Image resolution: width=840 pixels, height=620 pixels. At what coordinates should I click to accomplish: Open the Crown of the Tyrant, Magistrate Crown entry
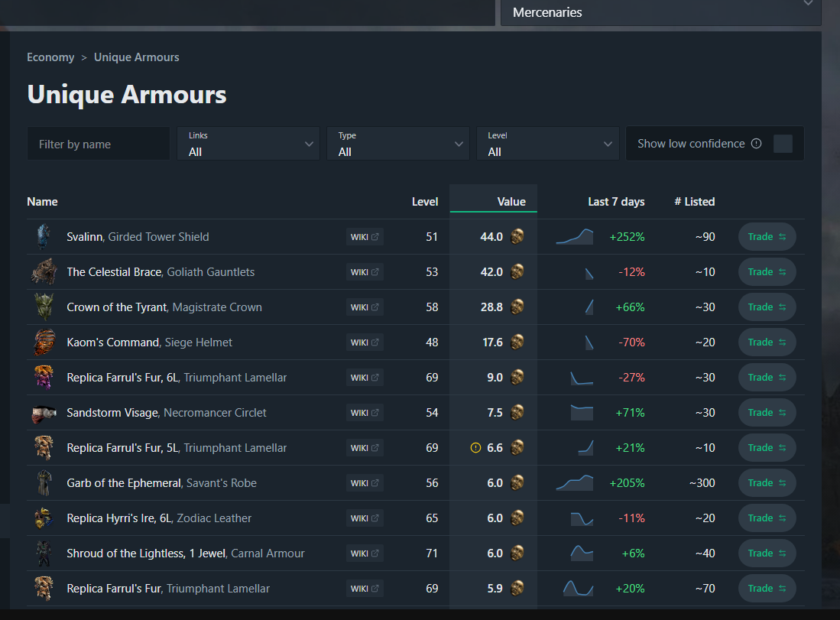click(x=164, y=307)
